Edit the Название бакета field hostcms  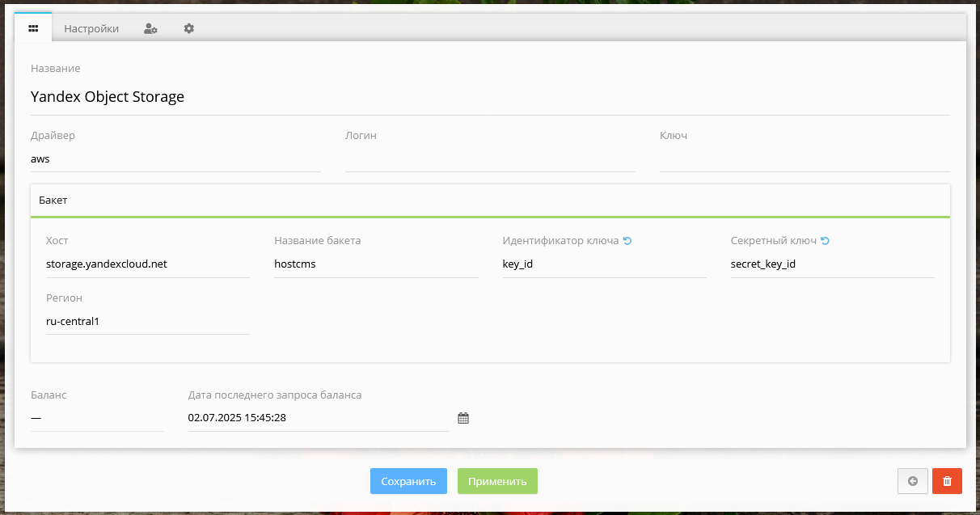(376, 264)
